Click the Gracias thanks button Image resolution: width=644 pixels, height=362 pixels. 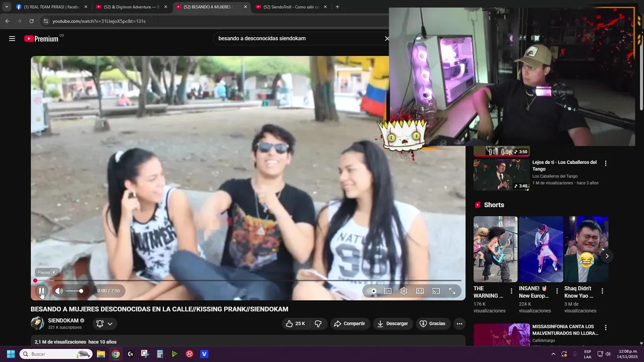(433, 323)
